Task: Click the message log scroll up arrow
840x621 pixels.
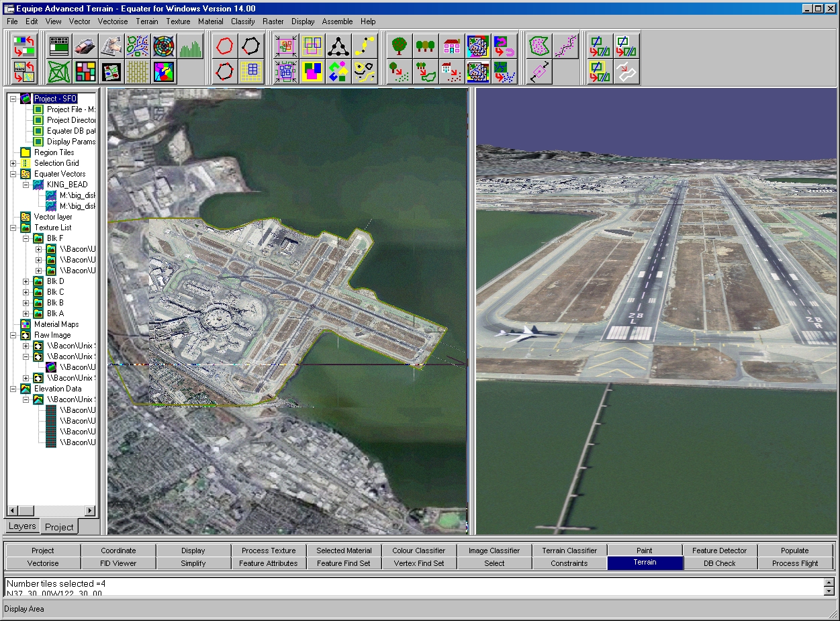Action: [x=829, y=583]
